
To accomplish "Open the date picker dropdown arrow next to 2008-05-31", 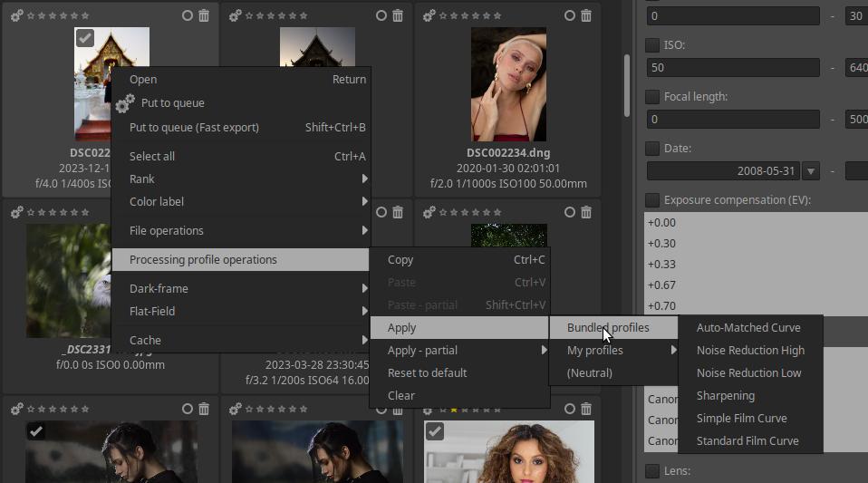I will [811, 171].
